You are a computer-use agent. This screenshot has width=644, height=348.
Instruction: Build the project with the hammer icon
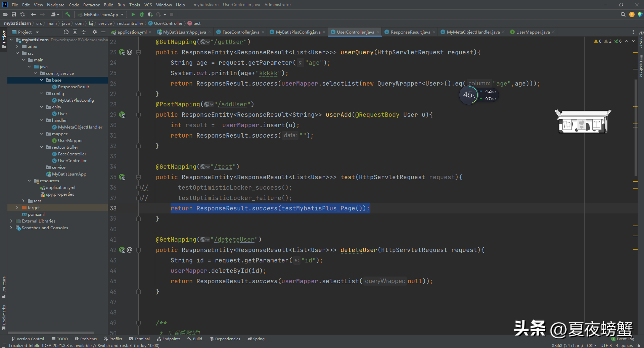point(68,14)
